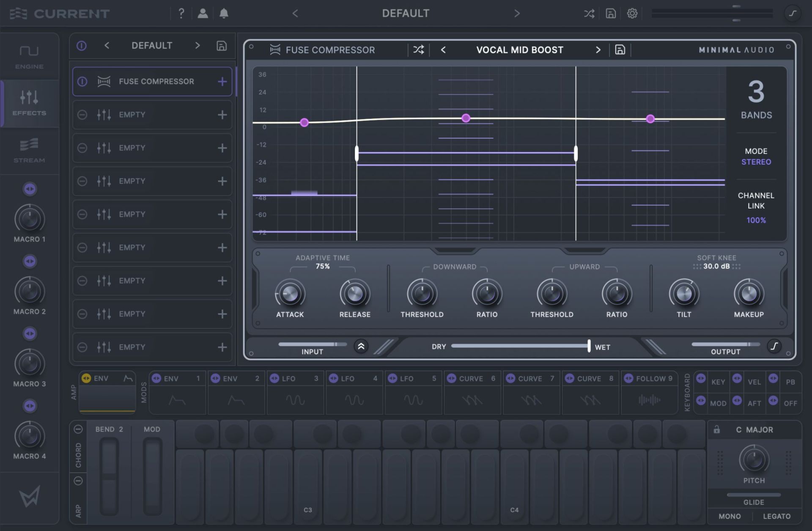The image size is (812, 531).
Task: Assign the Macro 2 modulation source icon
Action: [x=30, y=261]
